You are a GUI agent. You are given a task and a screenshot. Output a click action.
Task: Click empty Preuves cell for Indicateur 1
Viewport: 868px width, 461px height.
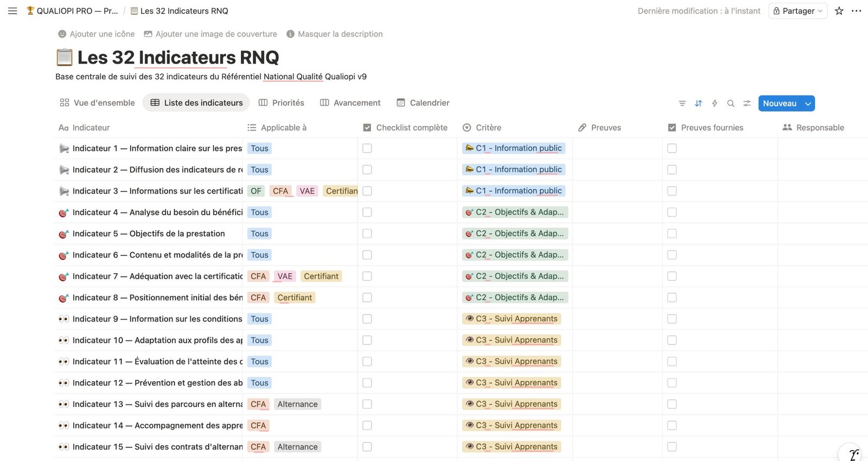click(617, 148)
